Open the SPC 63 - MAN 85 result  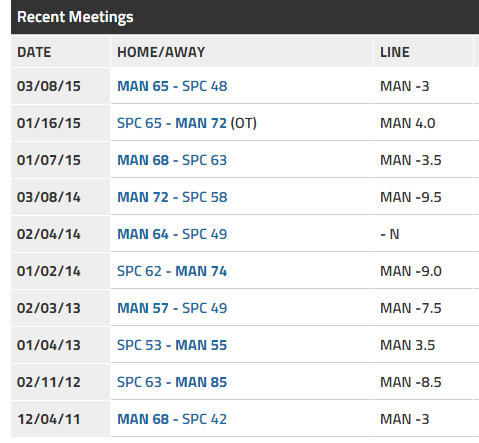coord(172,382)
